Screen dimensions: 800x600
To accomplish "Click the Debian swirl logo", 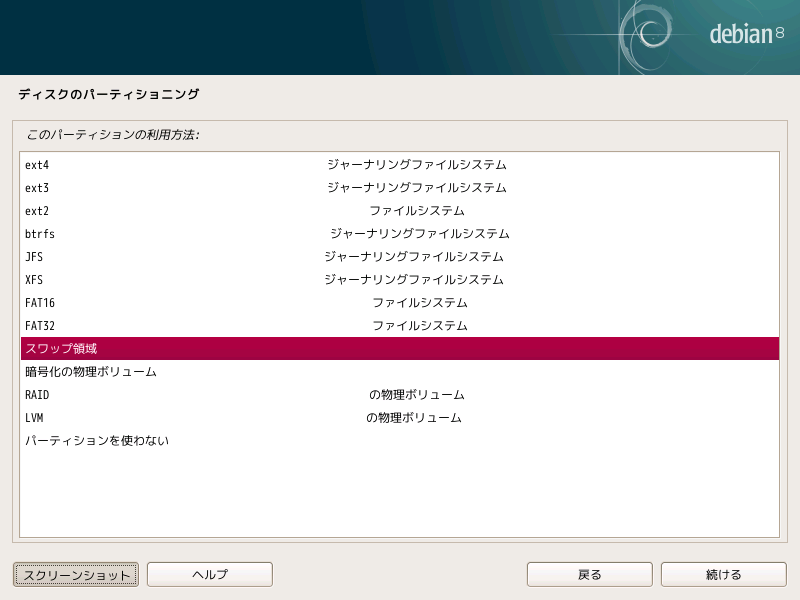I will click(651, 33).
